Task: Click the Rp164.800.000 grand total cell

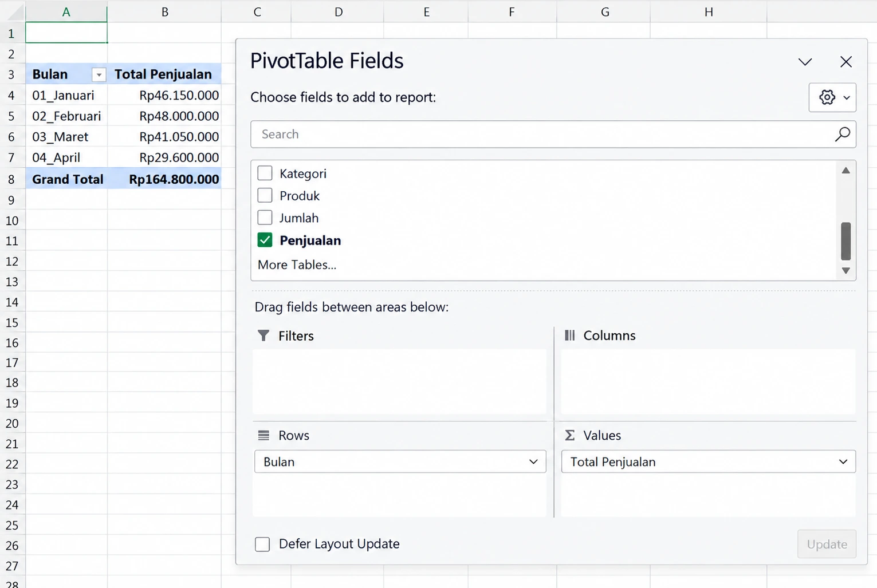Action: 164,179
